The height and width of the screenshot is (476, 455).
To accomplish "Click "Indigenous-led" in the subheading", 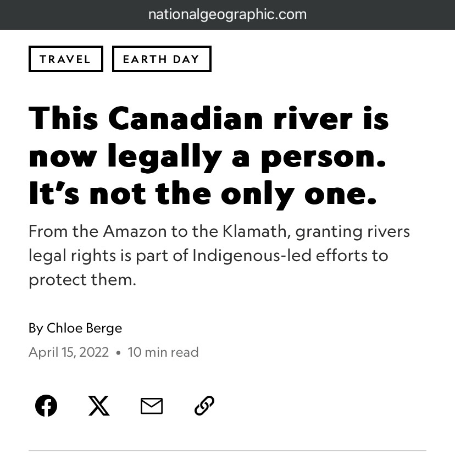I will (x=252, y=256).
